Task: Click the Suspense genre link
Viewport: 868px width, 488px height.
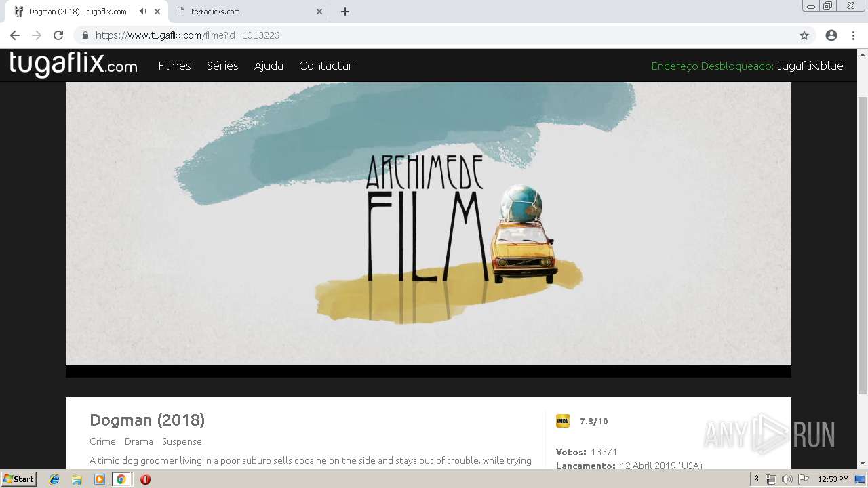Action: [x=182, y=441]
